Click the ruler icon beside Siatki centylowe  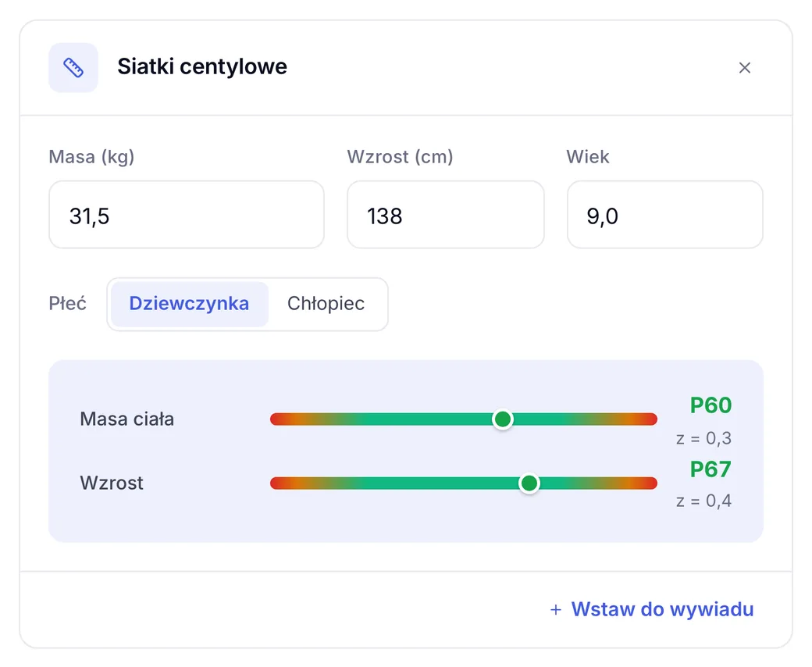coord(73,68)
